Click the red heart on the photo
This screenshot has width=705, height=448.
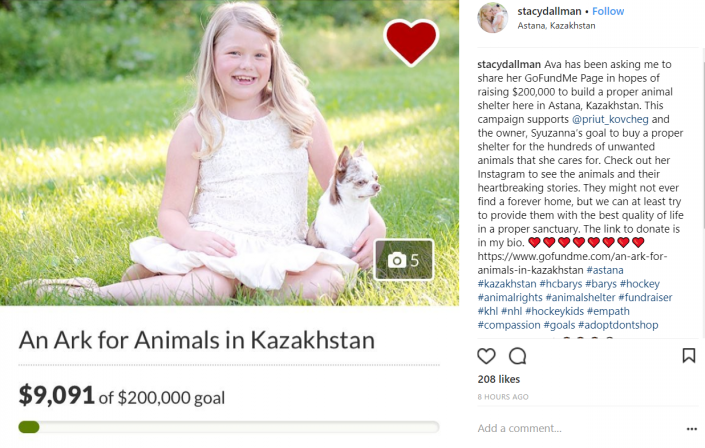(x=411, y=42)
